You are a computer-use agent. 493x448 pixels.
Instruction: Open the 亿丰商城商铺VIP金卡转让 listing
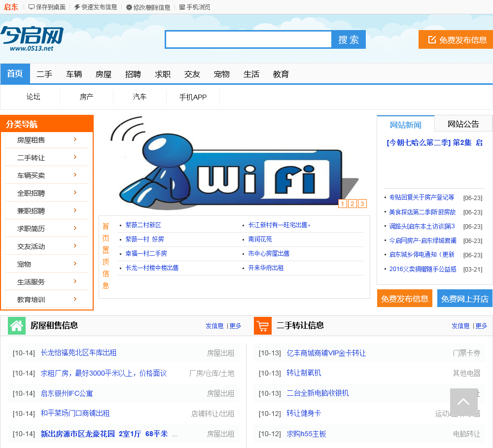pyautogui.click(x=326, y=353)
